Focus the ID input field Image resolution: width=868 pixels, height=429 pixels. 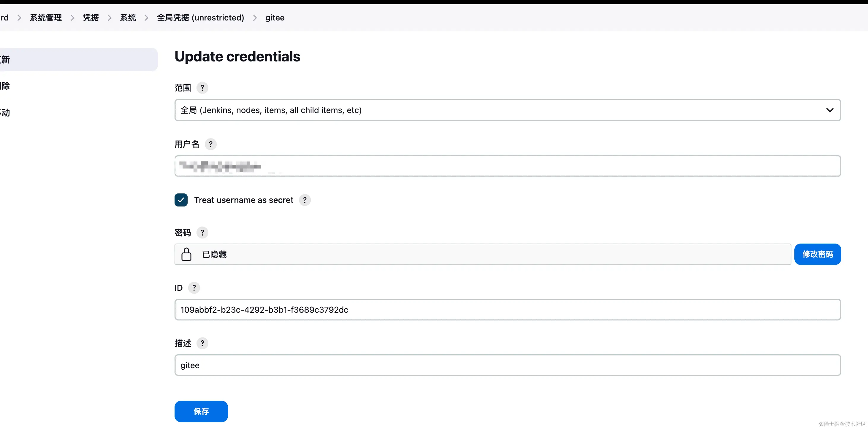(x=507, y=310)
